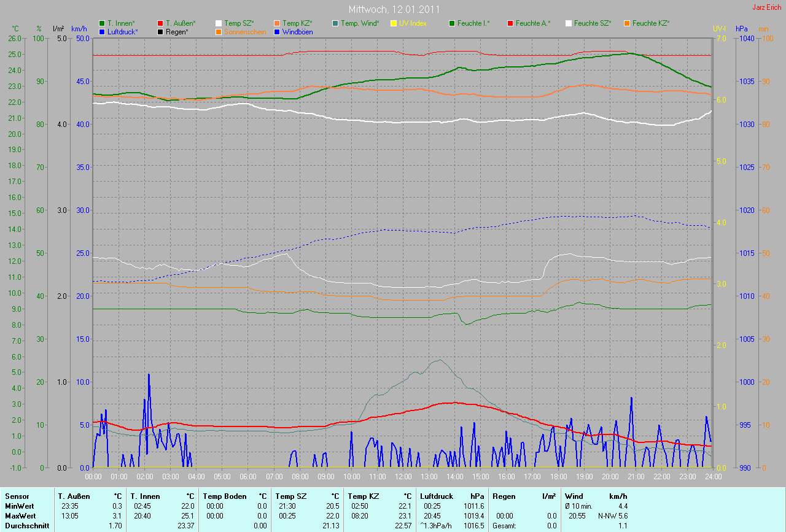Click the yellow UV Index legend square
The height and width of the screenshot is (532, 786).
(x=394, y=23)
